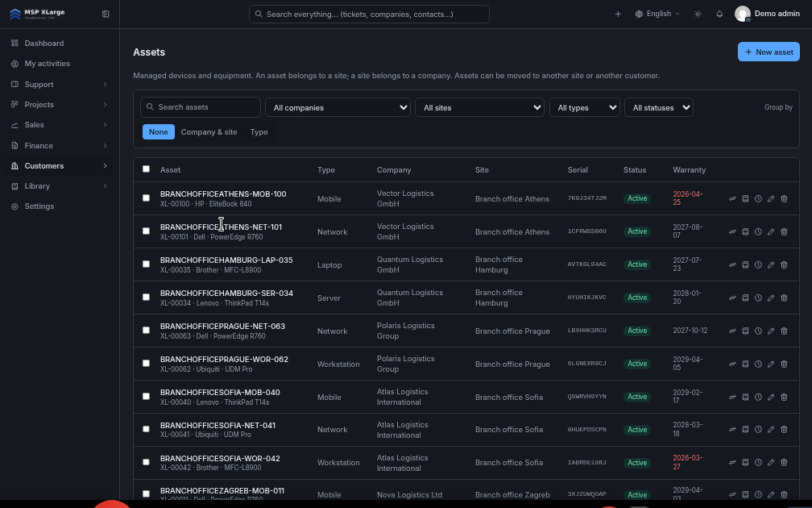The image size is (812, 508).
Task: Check the BRANCHOFFICEHAMBURG-LAP-035 row checkbox
Action: click(x=146, y=264)
